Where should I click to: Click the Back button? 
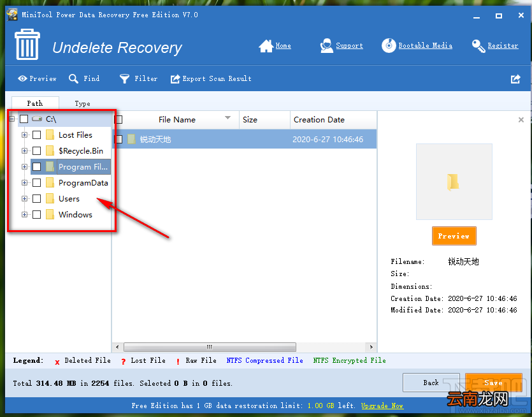coord(431,383)
